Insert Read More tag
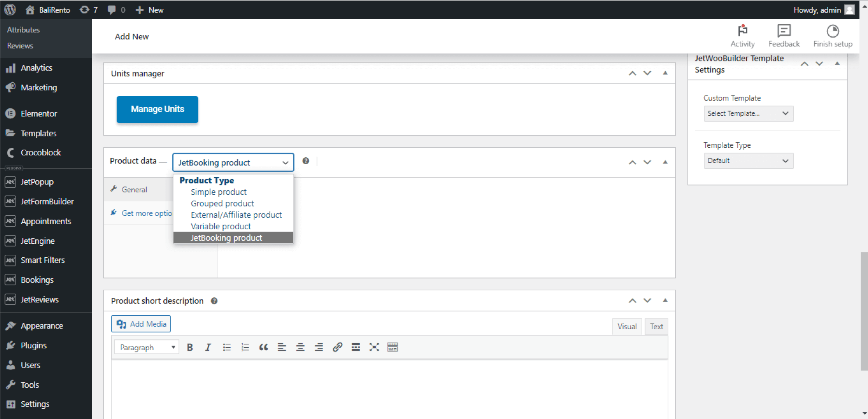Screen dimensions: 868x419 pos(356,347)
